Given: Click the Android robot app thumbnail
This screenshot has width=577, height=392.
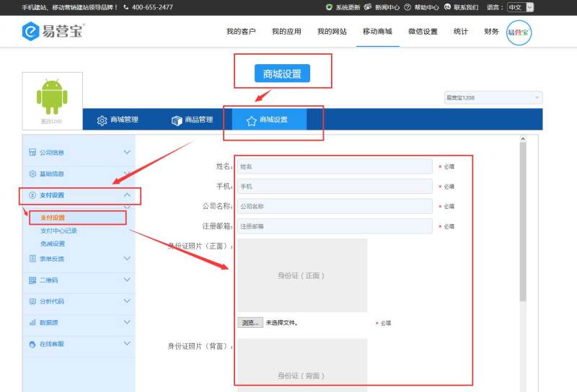Looking at the screenshot, I should tap(52, 96).
